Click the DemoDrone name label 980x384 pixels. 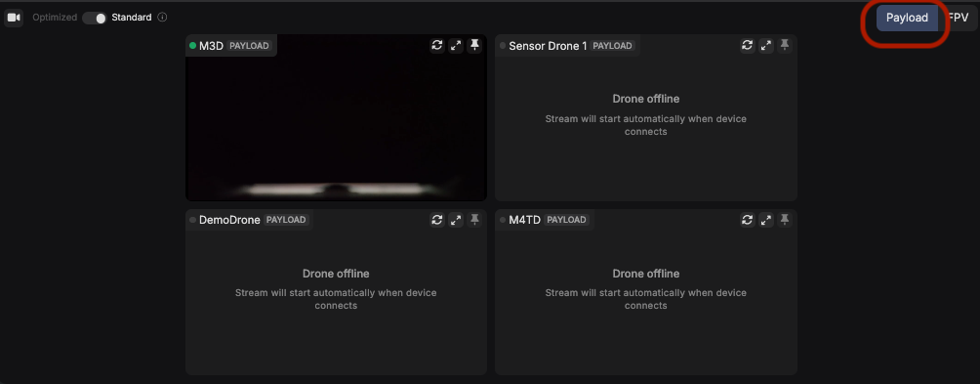click(x=229, y=220)
